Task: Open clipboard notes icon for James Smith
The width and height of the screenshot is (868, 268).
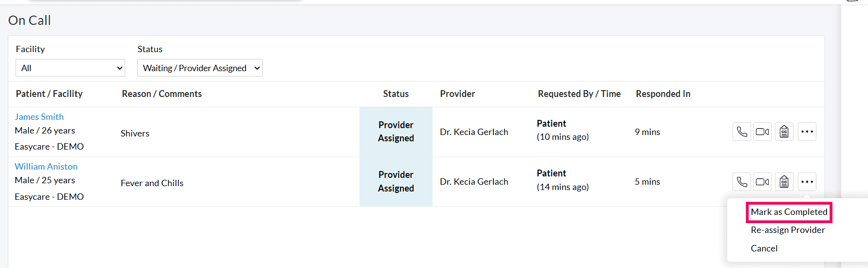Action: (x=784, y=132)
